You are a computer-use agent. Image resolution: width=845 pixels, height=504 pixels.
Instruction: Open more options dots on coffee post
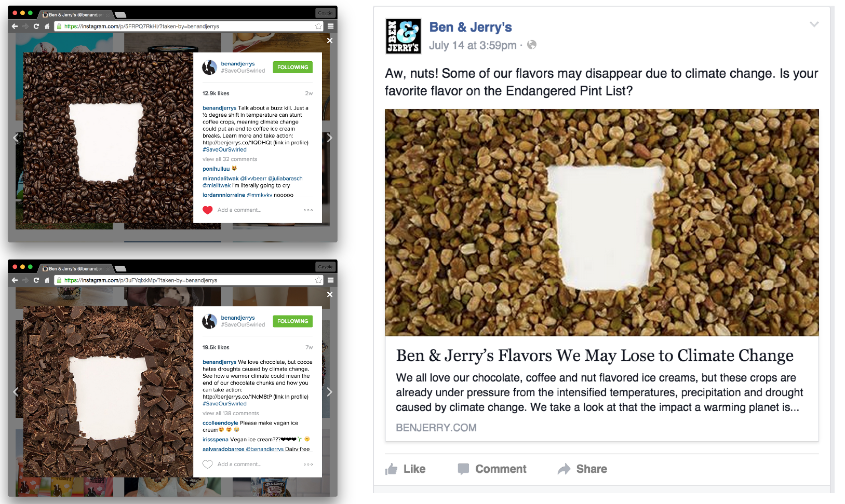coord(308,210)
